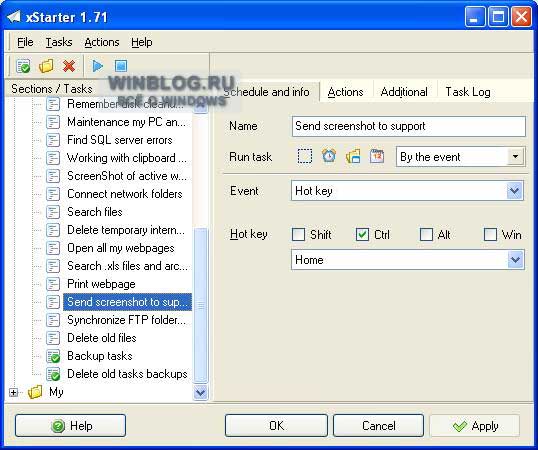Select the Synchronize FTP folder task
This screenshot has width=538, height=450.
tap(127, 320)
